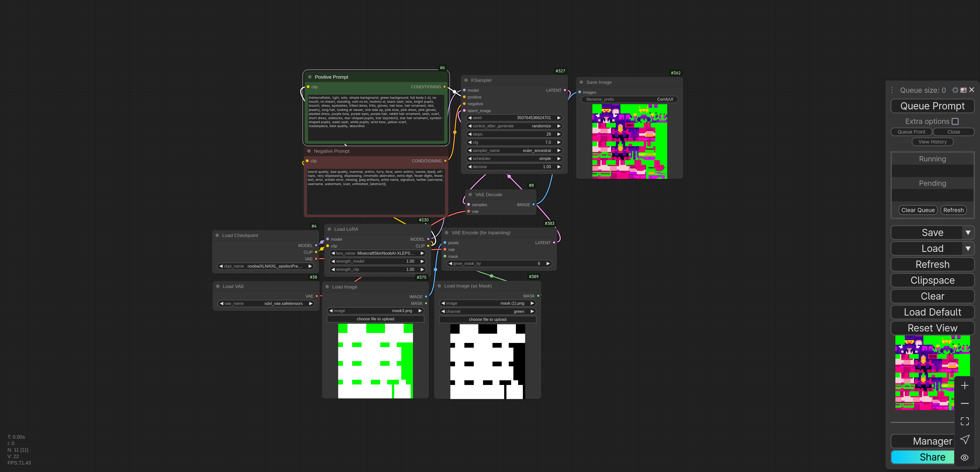Enable the Extra options checkbox
Screen dimensions: 980x472
click(x=955, y=121)
